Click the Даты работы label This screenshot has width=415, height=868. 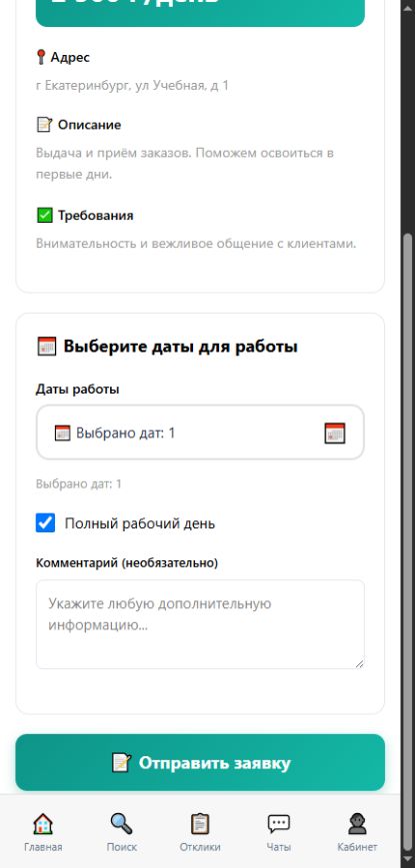(x=78, y=390)
